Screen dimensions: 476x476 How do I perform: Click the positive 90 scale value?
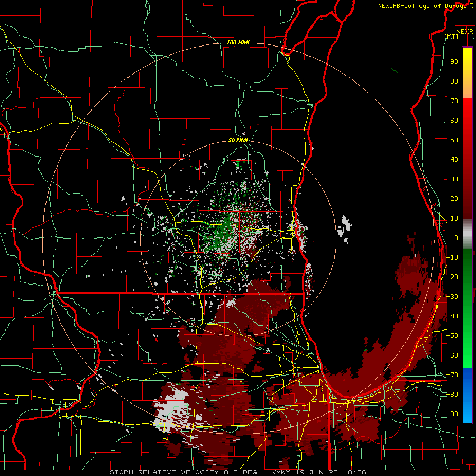(x=454, y=62)
